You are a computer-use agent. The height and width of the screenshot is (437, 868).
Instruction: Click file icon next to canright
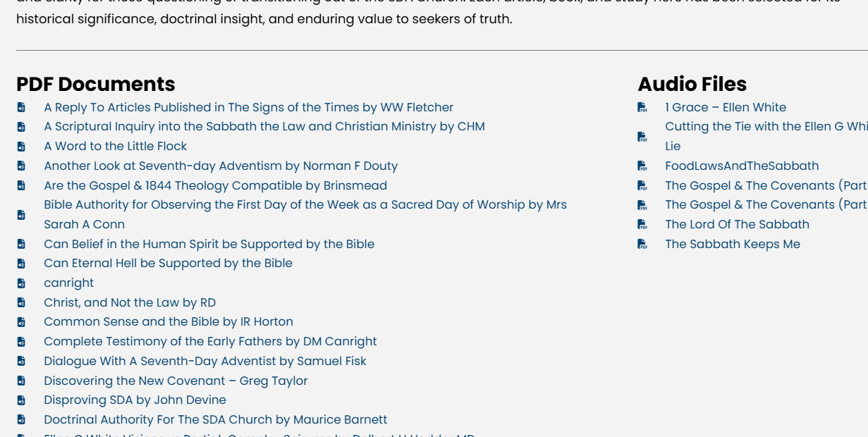21,283
